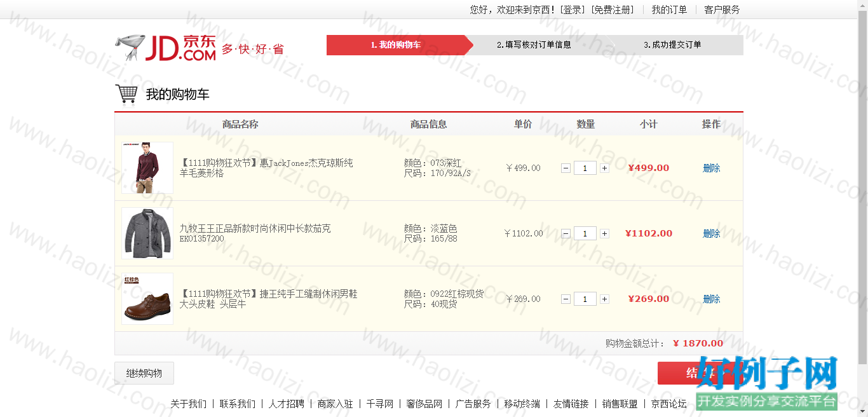Open 销售联盟 footer link

coord(620,404)
